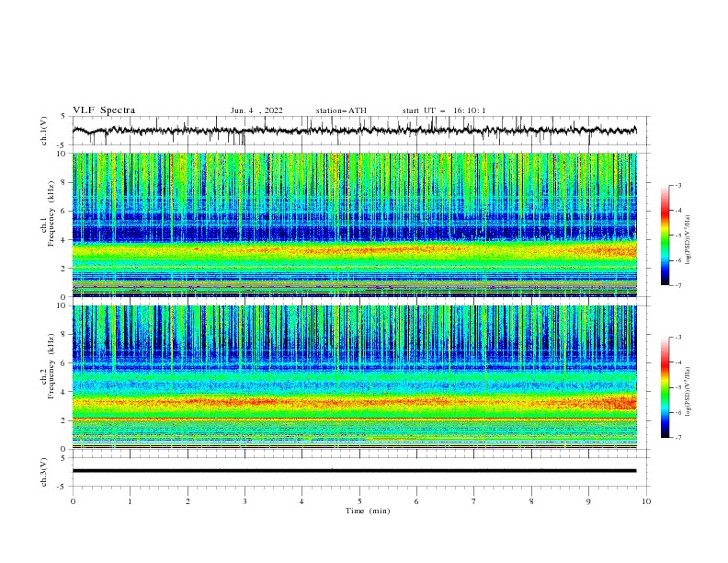
Task: Select the "start UT = 16:10: 1" text
Action: click(x=444, y=110)
